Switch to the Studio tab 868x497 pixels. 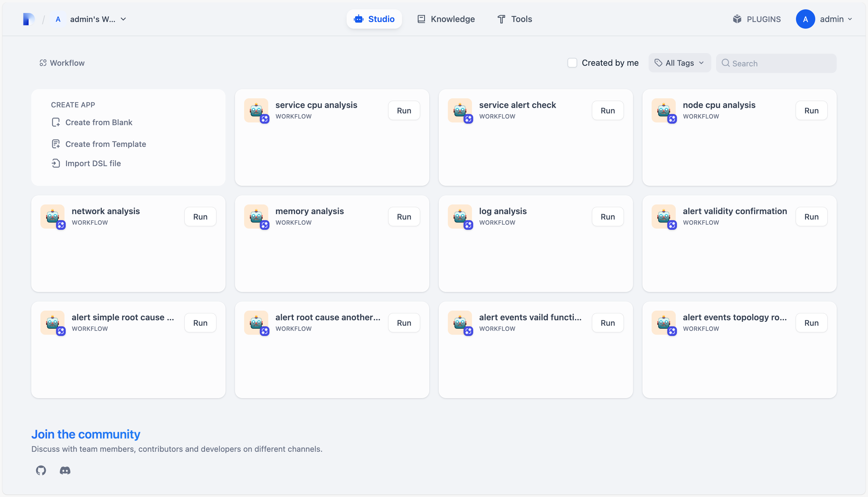pos(374,19)
